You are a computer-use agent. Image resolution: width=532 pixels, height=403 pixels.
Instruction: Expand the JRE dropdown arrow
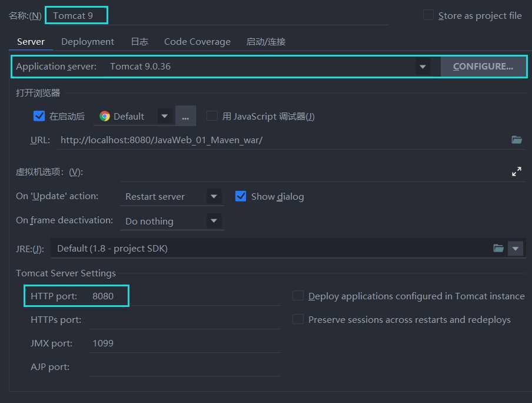click(516, 249)
